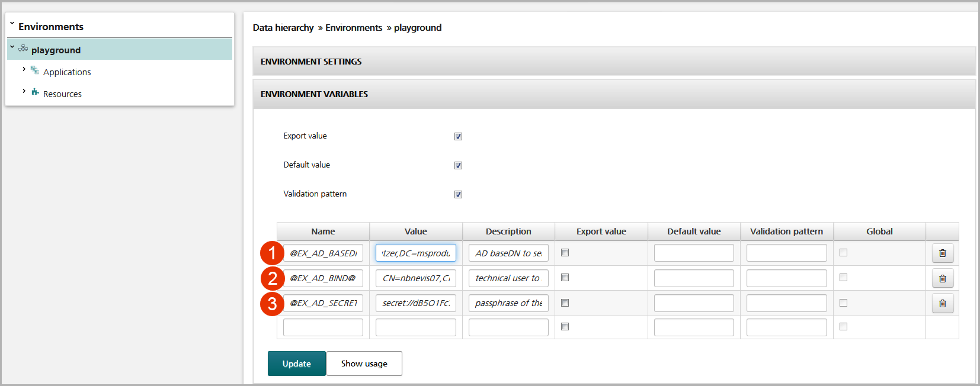Check Export value for the @EX_AD_BIND row
This screenshot has width=980, height=386.
tap(565, 277)
